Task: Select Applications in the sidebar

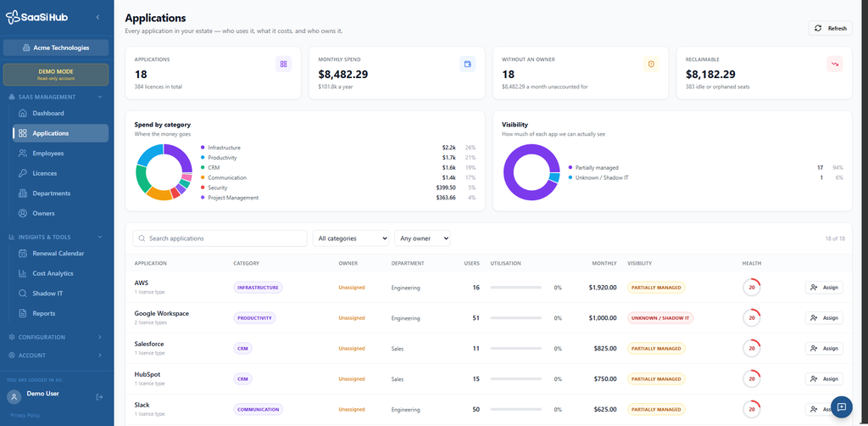Action: [x=61, y=133]
